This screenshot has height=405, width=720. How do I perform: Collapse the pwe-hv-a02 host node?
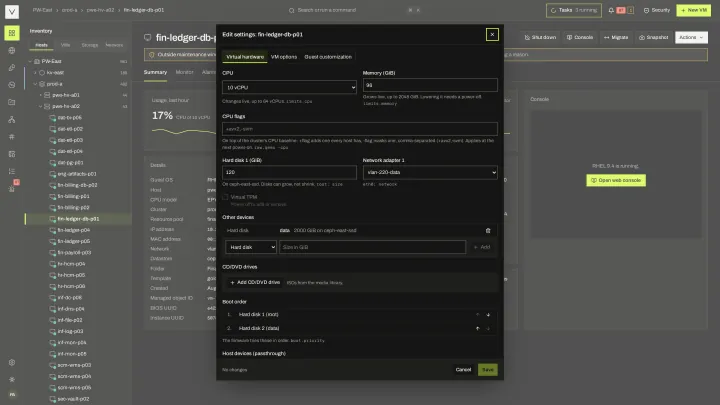point(40,106)
